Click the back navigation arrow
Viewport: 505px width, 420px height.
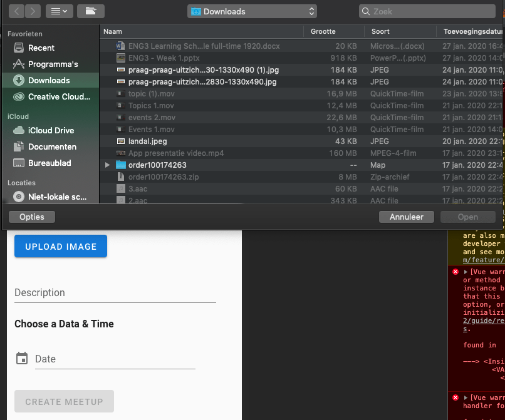[x=17, y=11]
